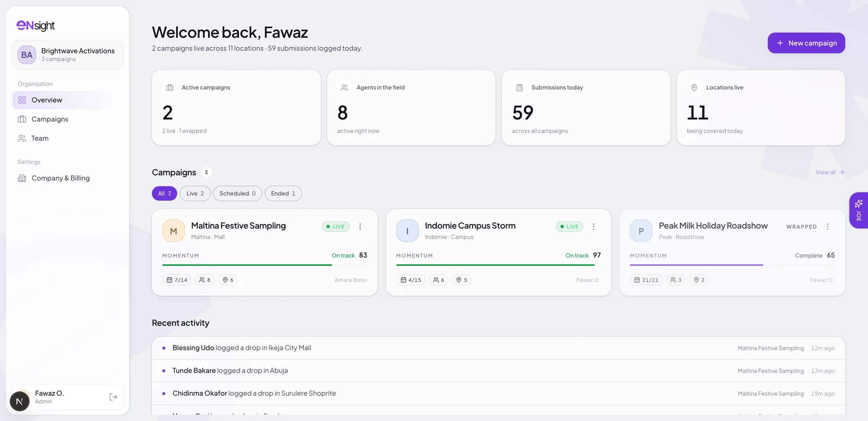Click the 4/15 days chip on Indomie card
Image resolution: width=868 pixels, height=421 pixels.
coord(411,280)
